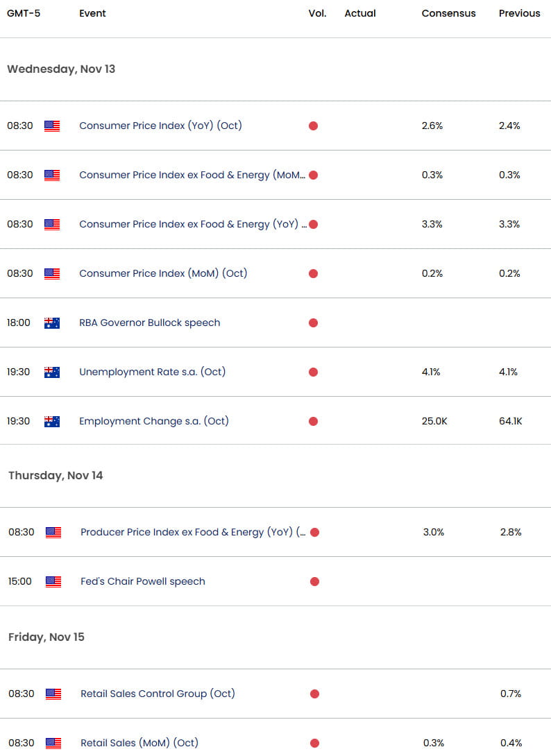Click the Australian flag for Employment Change s.a.

[x=51, y=421]
